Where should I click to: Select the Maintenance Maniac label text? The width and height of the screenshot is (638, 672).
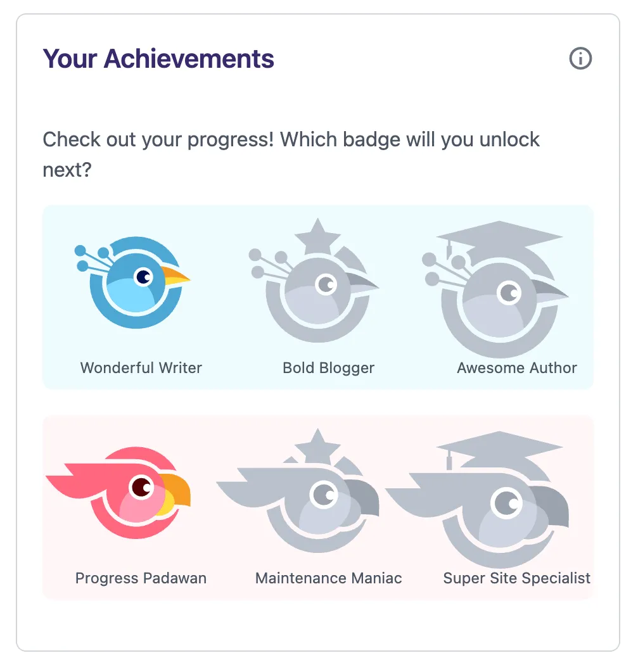[x=328, y=578]
